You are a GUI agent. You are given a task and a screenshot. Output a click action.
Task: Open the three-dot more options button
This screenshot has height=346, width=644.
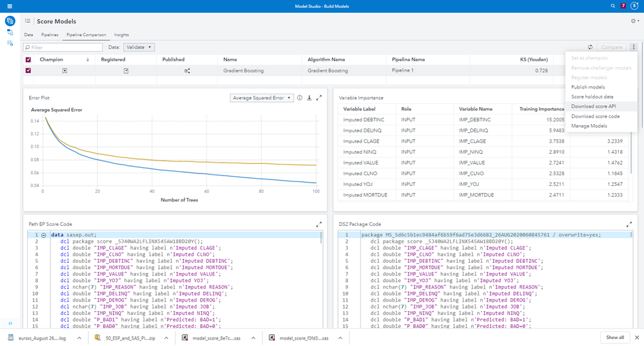(634, 47)
